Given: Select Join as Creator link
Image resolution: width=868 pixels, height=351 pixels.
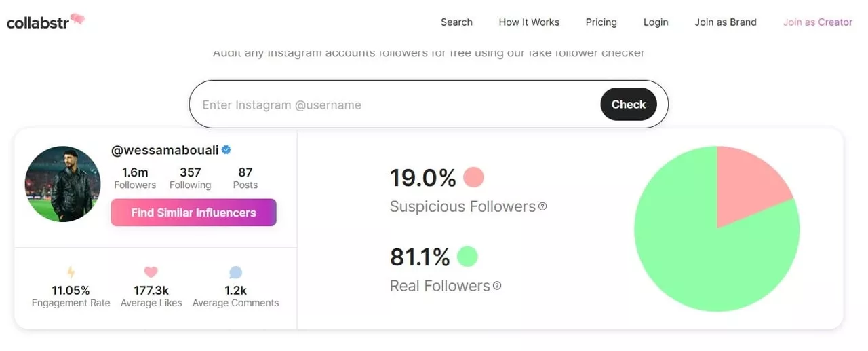Looking at the screenshot, I should point(817,22).
